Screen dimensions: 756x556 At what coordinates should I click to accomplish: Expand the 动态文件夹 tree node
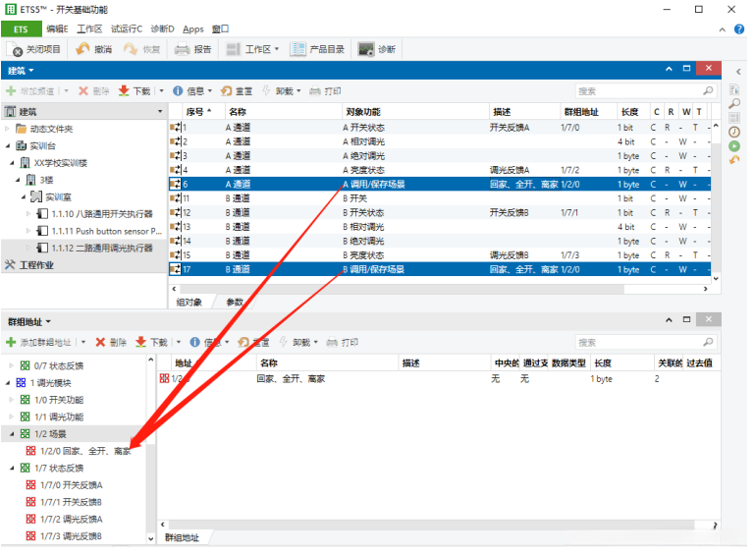coord(7,129)
